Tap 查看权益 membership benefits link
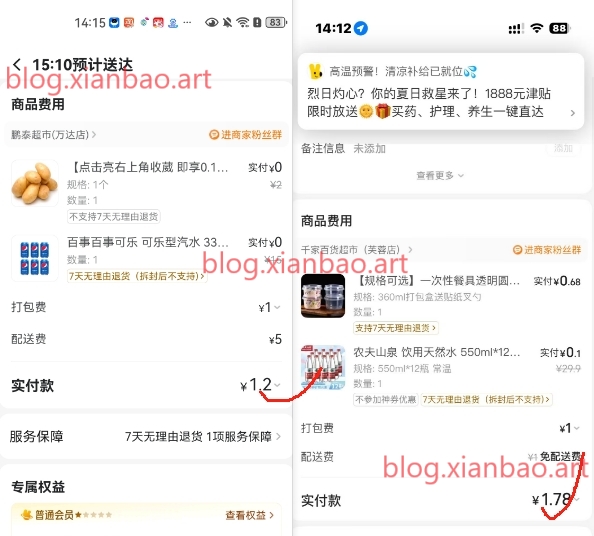594x536 pixels. tap(249, 515)
